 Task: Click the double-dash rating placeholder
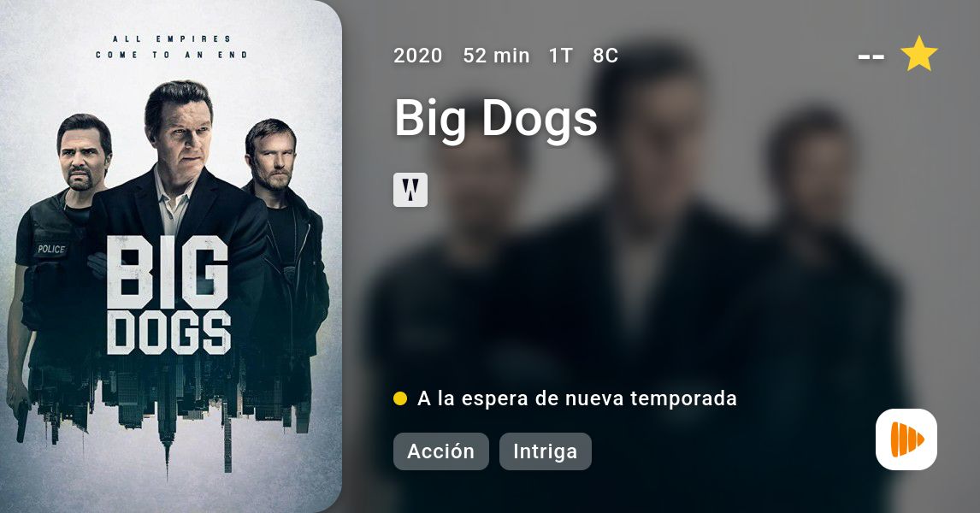pyautogui.click(x=871, y=57)
